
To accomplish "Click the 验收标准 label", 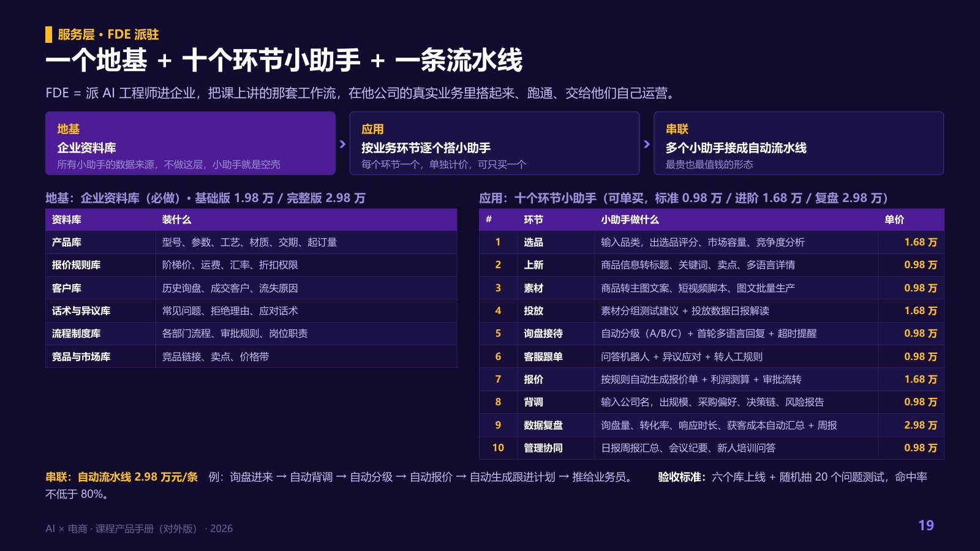I will (x=682, y=477).
